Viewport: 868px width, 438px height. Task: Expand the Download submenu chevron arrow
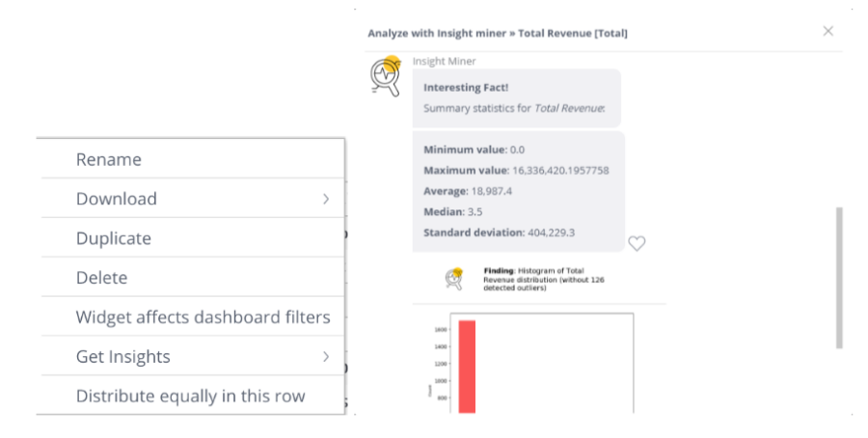tap(326, 199)
